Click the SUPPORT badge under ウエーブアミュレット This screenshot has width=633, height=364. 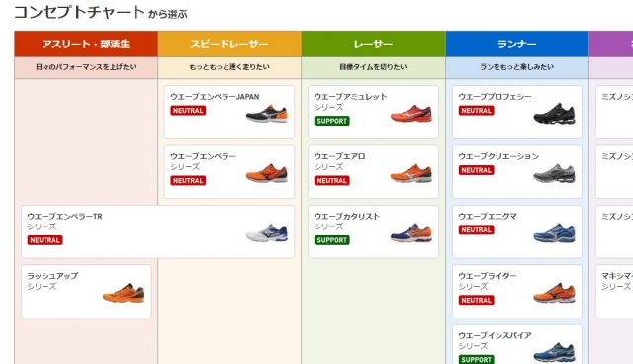pos(332,121)
